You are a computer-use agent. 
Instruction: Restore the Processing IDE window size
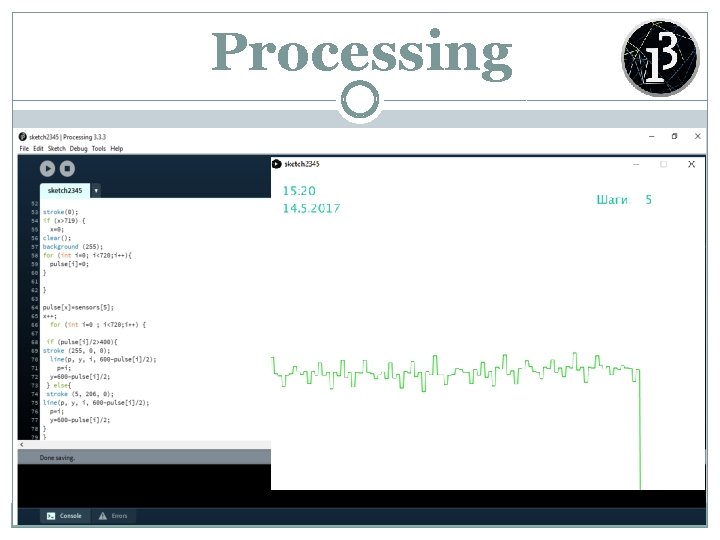(674, 136)
